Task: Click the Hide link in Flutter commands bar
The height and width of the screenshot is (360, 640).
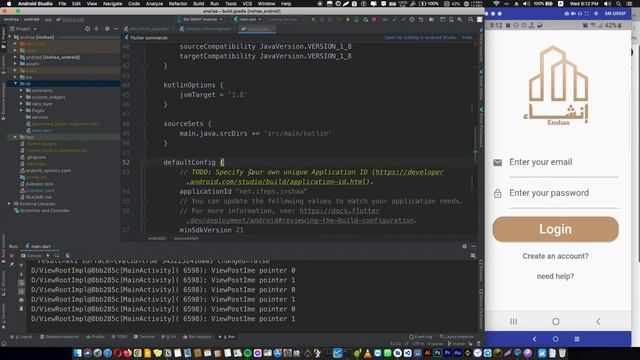Action: (467, 38)
